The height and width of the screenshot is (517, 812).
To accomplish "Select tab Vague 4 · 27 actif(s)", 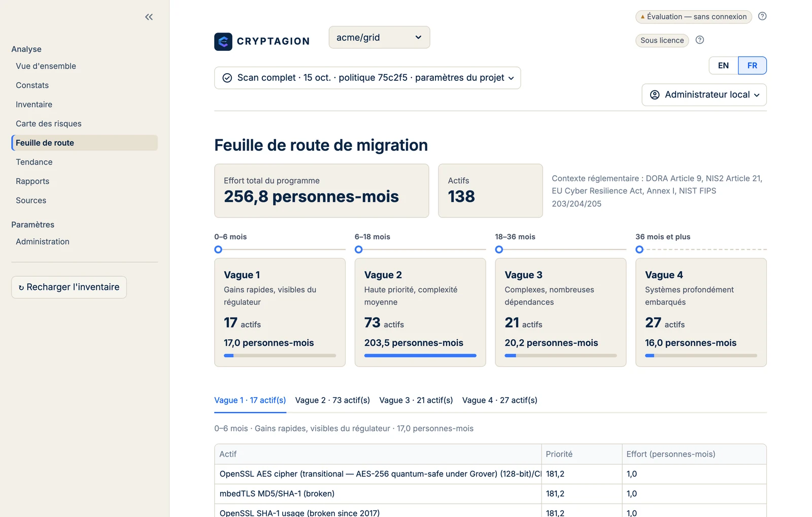I will [500, 400].
